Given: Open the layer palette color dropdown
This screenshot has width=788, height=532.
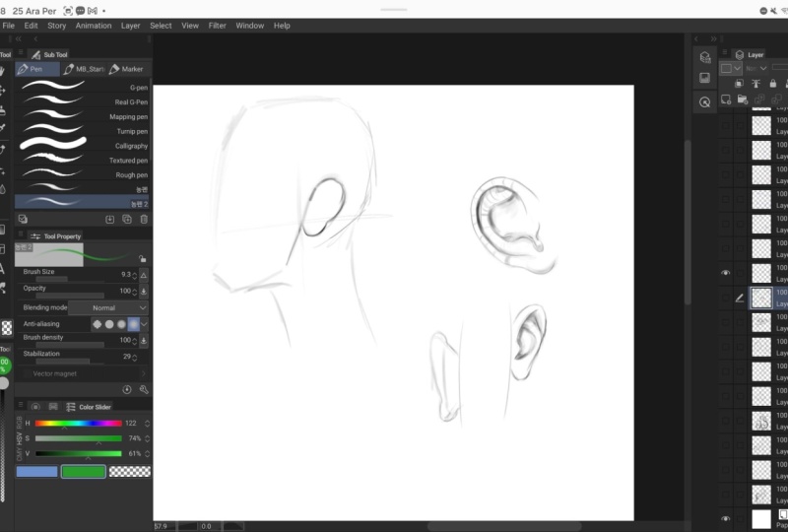Looking at the screenshot, I should point(731,68).
